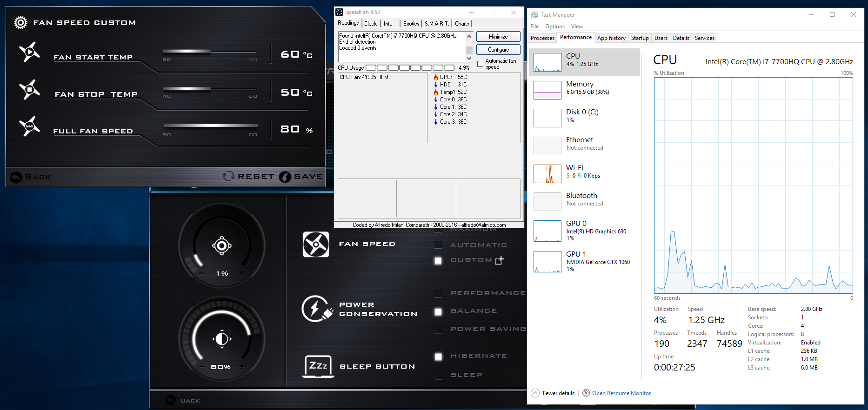
Task: Click the Fan Start Temp slider track
Action: coord(210,51)
